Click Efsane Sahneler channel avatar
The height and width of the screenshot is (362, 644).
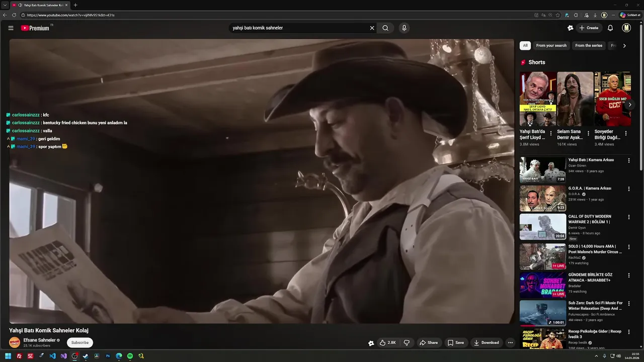click(x=15, y=342)
